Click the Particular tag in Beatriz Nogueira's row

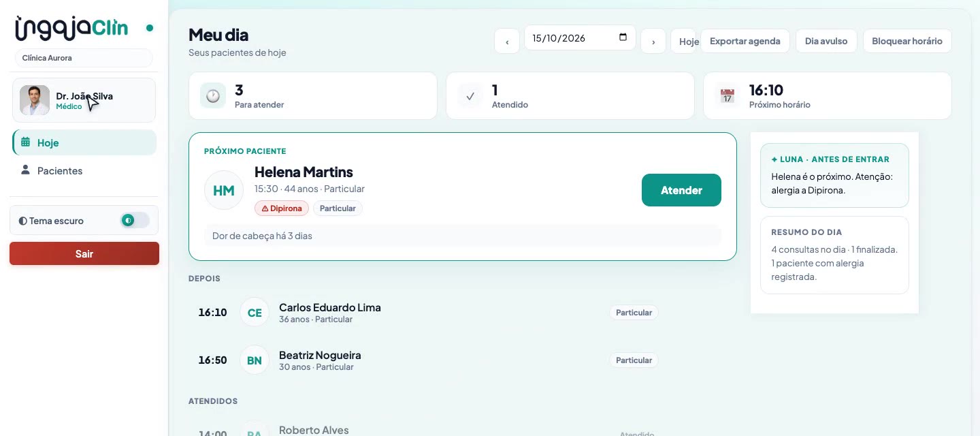pyautogui.click(x=634, y=360)
